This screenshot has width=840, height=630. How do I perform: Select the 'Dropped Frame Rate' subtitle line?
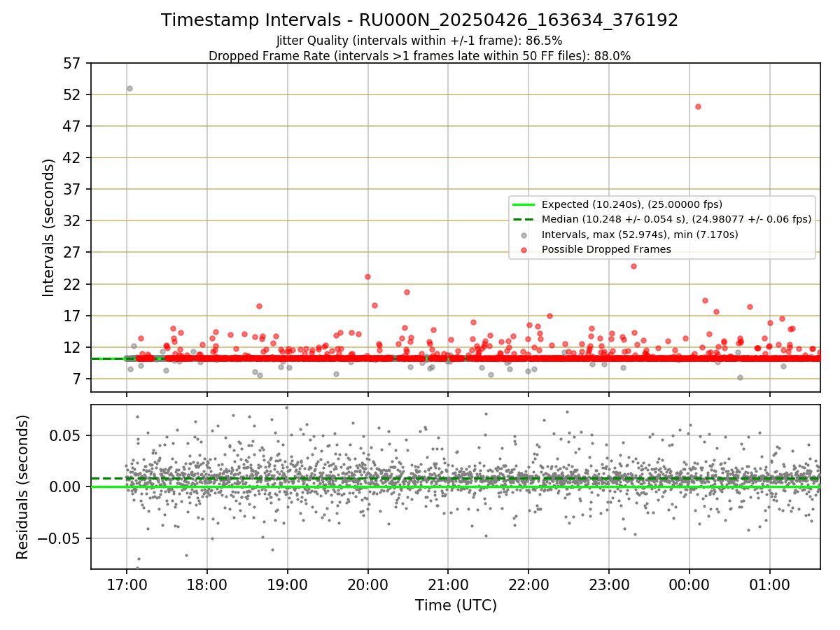(419, 56)
